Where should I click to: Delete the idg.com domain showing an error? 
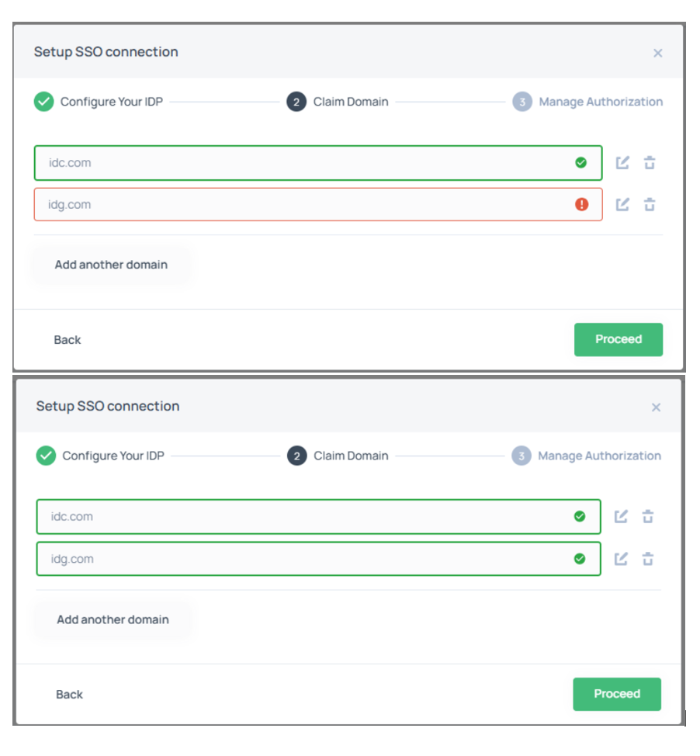pos(650,205)
